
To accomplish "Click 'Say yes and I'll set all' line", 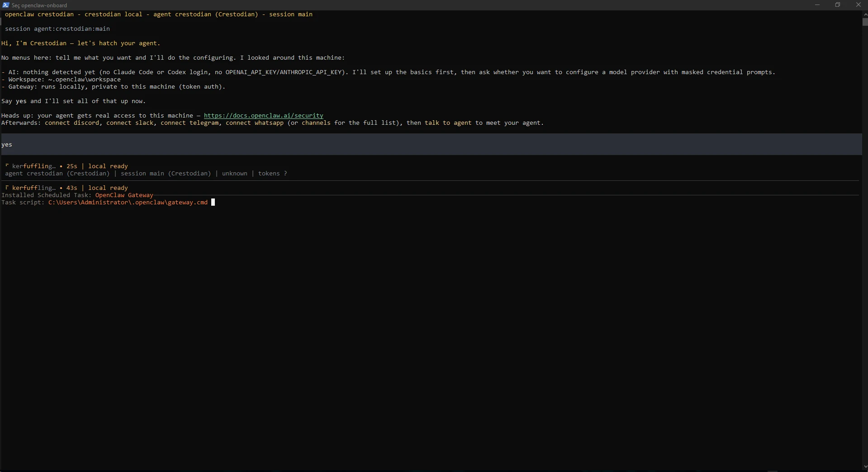I will tap(74, 101).
